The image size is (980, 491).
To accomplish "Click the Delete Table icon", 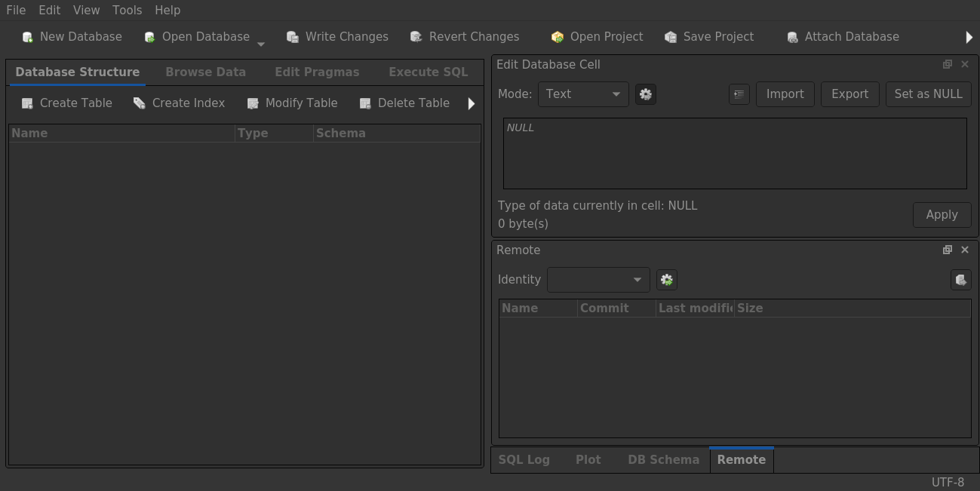I will pyautogui.click(x=365, y=103).
